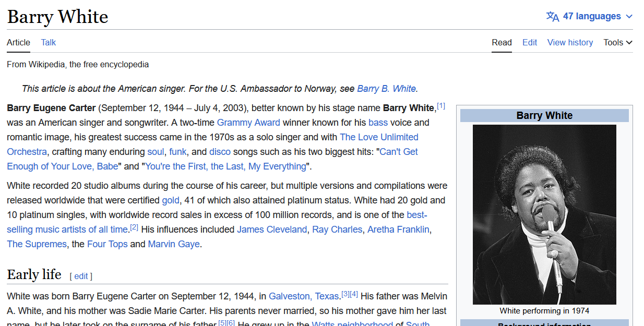Viewport: 644px width, 326px height.
Task: Select the Article tab
Action: coord(18,42)
